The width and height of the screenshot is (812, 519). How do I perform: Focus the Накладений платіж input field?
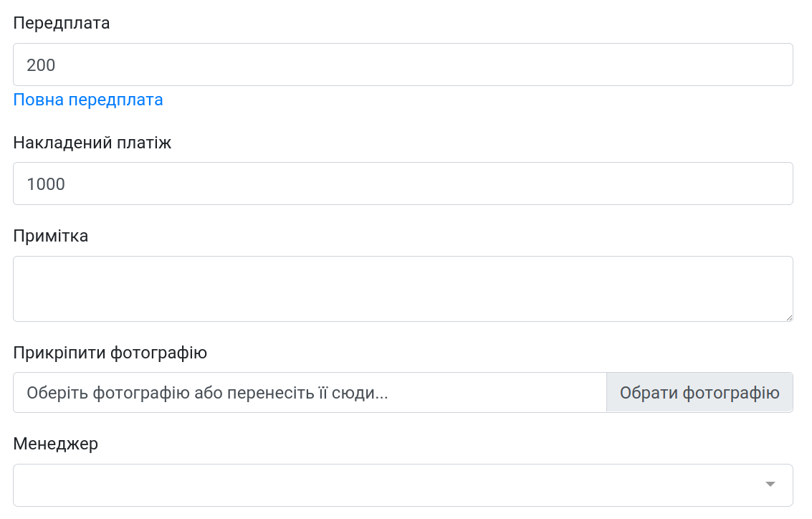[403, 184]
